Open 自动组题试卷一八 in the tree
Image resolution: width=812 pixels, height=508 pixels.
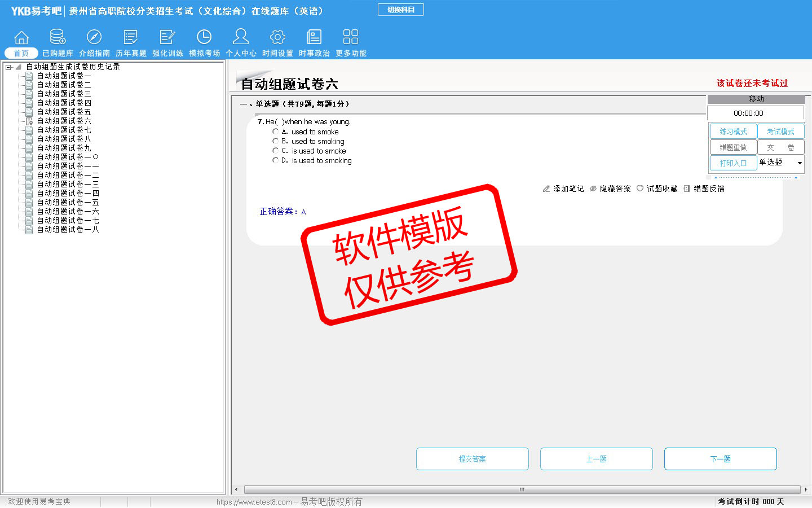[x=68, y=230]
